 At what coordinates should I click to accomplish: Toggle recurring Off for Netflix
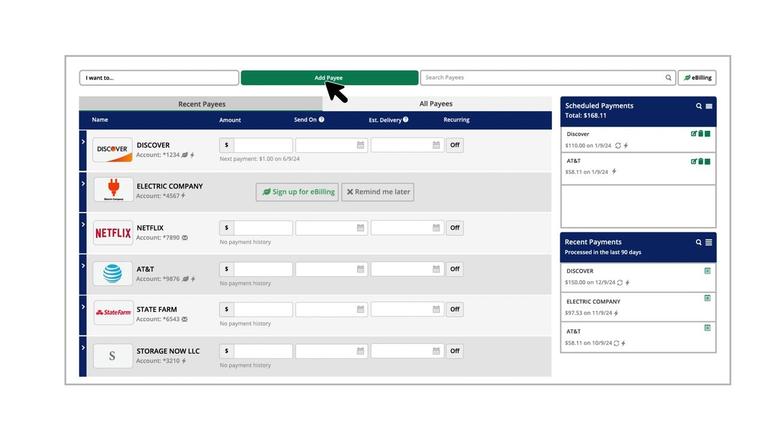455,228
